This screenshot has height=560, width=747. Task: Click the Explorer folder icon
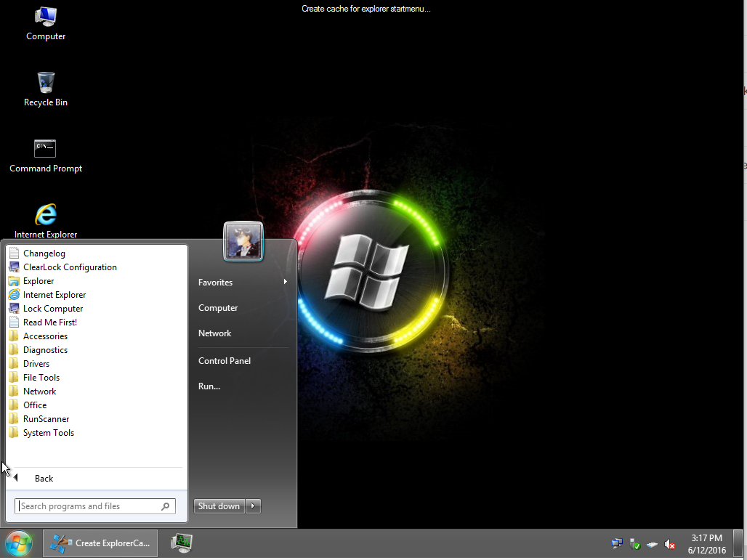click(15, 281)
